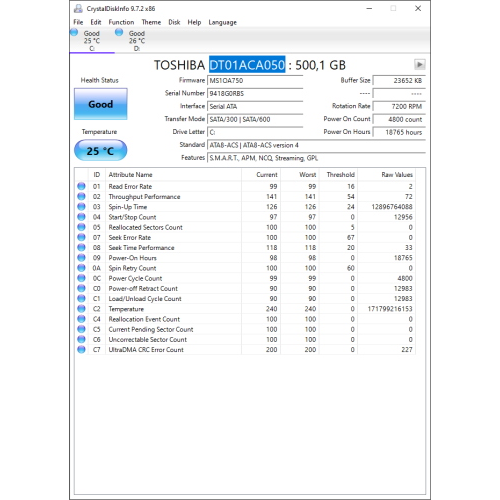This screenshot has height=500, width=500.
Task: Select the C: drive tab
Action: pos(92,41)
